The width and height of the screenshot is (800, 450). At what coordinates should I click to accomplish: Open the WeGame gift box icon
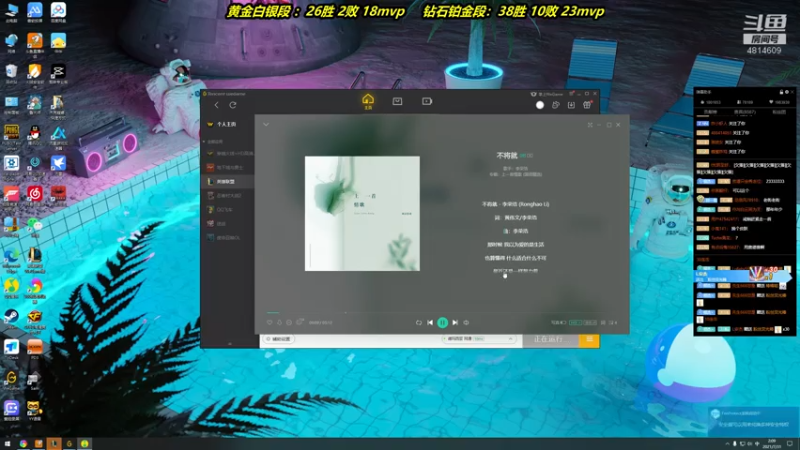point(587,105)
